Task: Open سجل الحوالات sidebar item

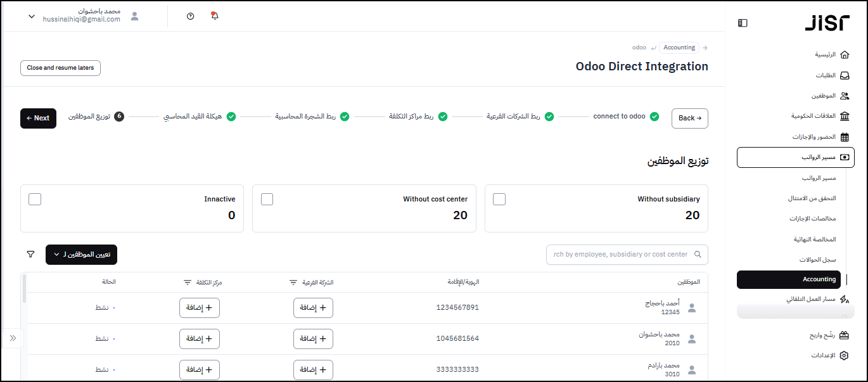Action: click(817, 260)
